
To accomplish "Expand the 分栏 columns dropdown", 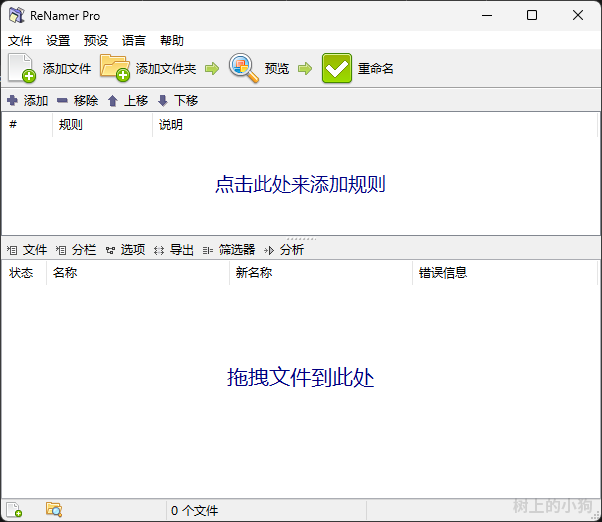I will tap(77, 250).
